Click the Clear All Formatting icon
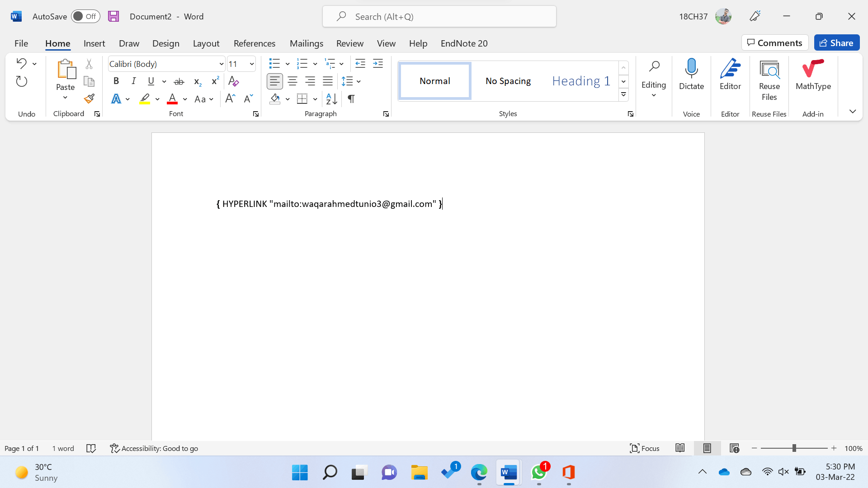Screen dimensions: 868x488 [233, 81]
